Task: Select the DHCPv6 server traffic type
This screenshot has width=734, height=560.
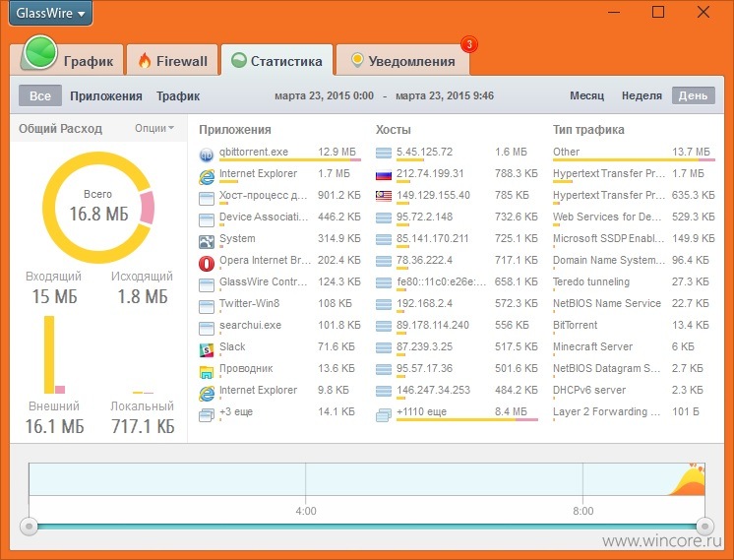Action: pyautogui.click(x=634, y=390)
